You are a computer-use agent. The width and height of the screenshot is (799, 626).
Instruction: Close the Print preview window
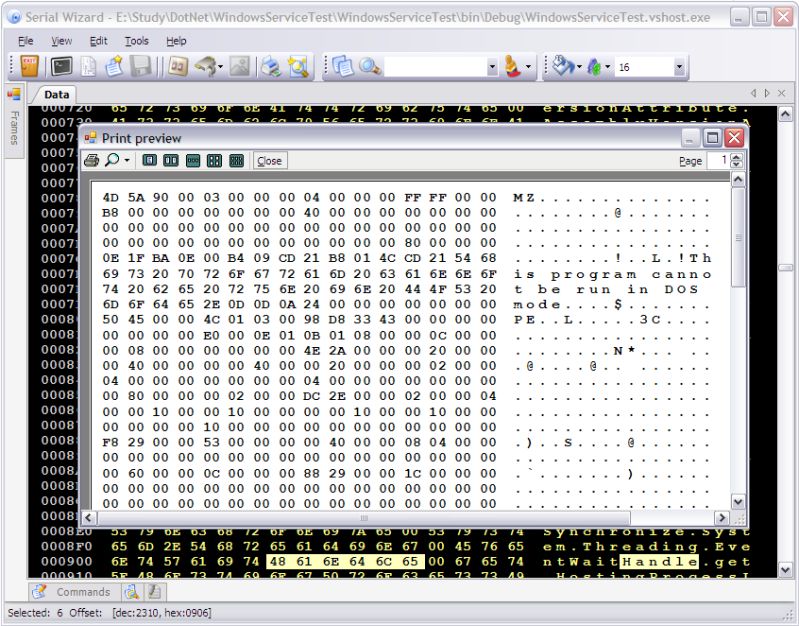point(734,138)
